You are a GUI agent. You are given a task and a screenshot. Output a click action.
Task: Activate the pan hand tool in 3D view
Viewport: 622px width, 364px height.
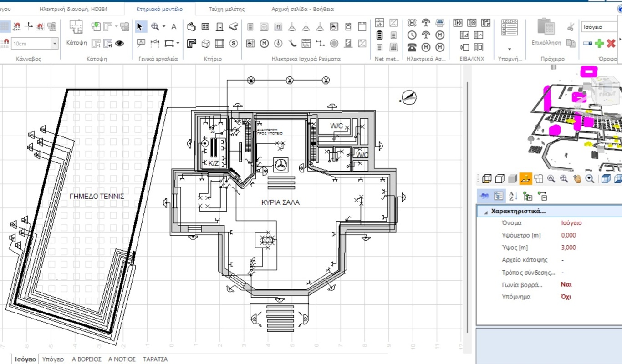[577, 179]
